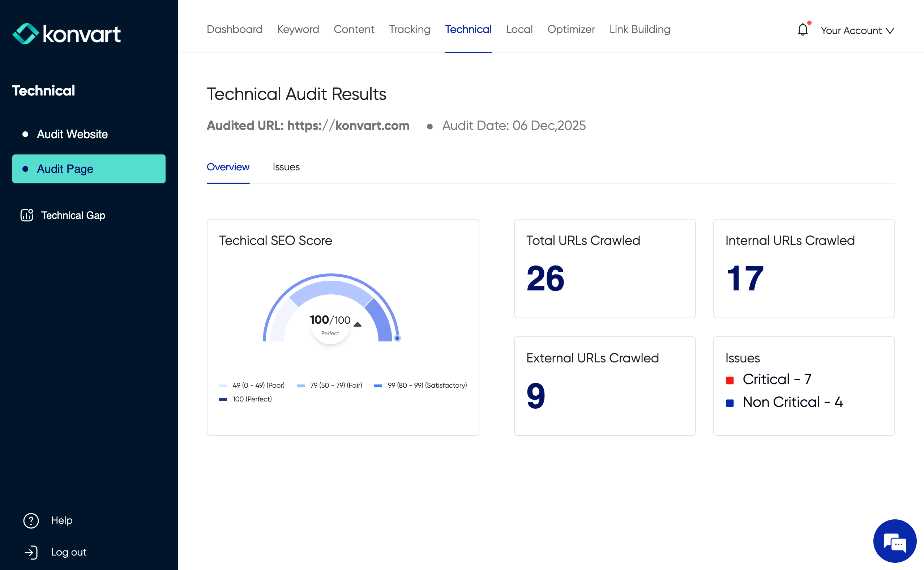Click the gauge end-point dot

[x=397, y=338]
